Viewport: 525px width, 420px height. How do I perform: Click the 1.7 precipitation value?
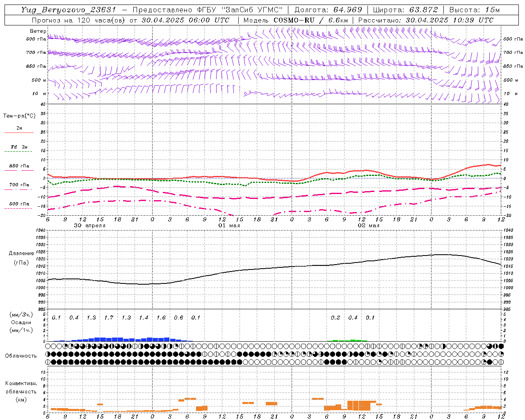click(109, 317)
